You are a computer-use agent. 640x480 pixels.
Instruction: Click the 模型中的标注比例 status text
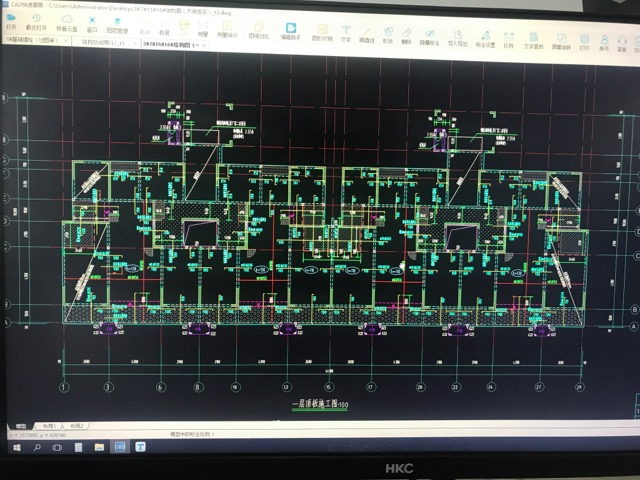coord(192,434)
